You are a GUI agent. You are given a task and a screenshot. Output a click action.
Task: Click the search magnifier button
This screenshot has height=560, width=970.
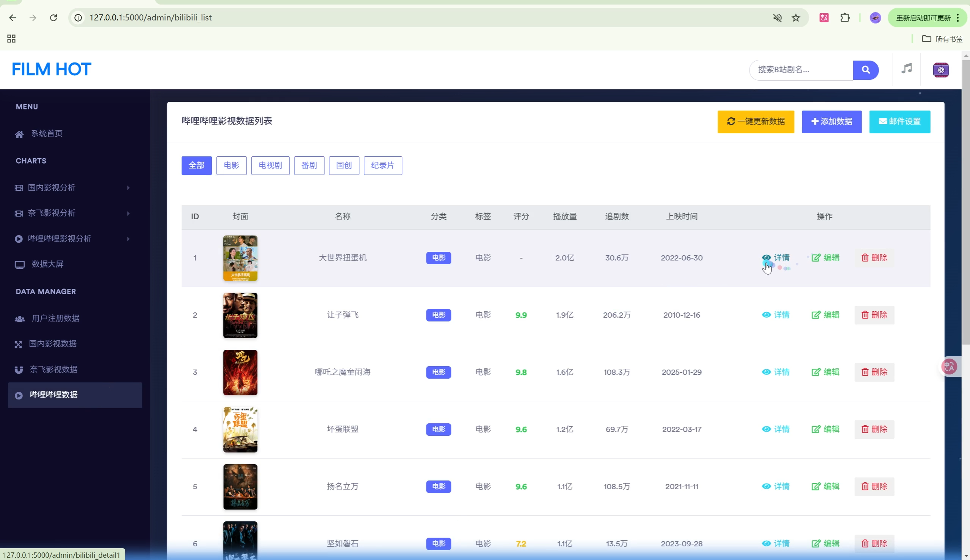pyautogui.click(x=865, y=70)
